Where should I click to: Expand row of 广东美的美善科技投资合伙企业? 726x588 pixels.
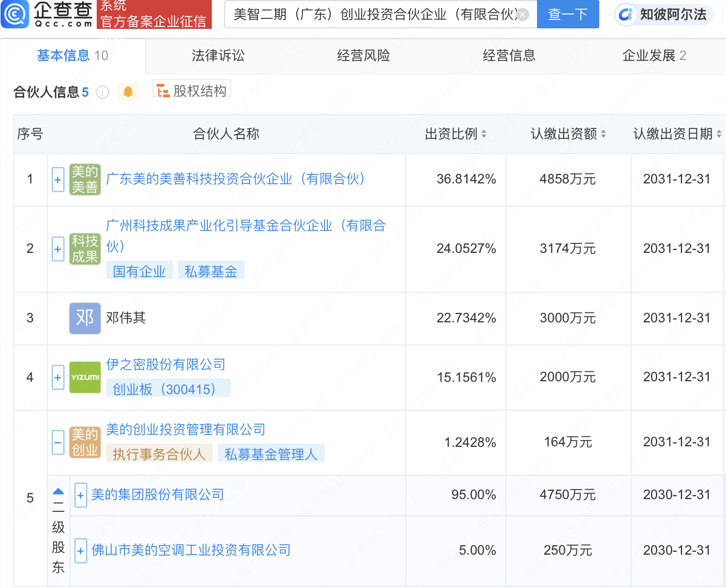[x=58, y=180]
